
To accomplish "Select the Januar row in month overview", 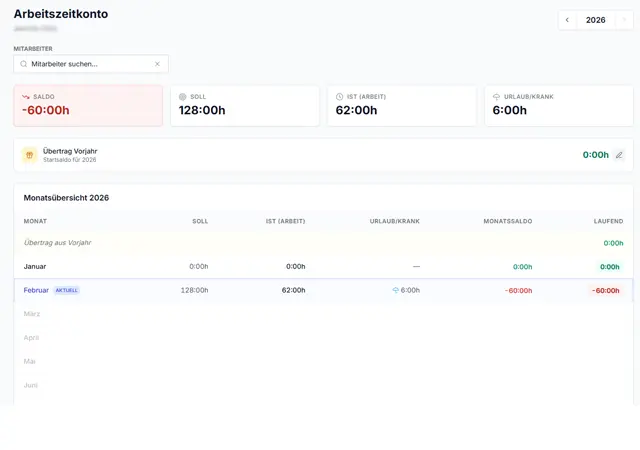I will [x=35, y=267].
